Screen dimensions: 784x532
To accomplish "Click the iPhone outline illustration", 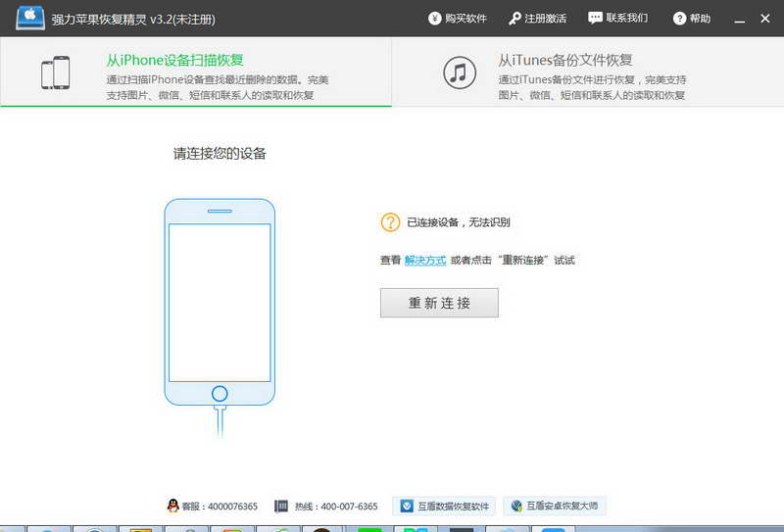I will 220,302.
